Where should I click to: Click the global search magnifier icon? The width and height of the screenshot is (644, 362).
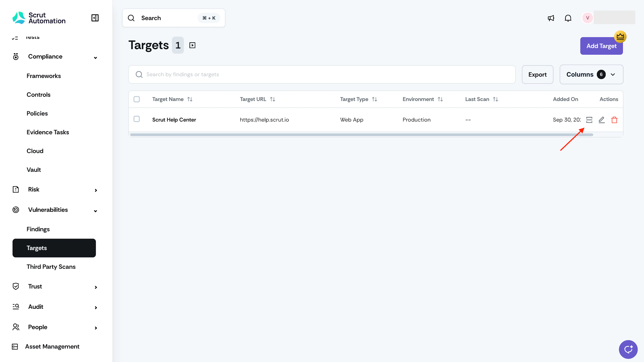tap(131, 18)
